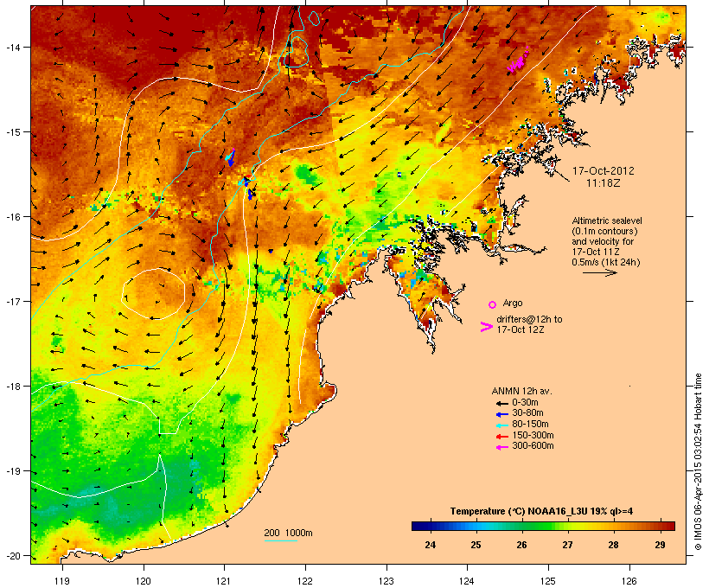Click the longitude axis label 124
This screenshot has height=588, width=709.
(x=467, y=581)
